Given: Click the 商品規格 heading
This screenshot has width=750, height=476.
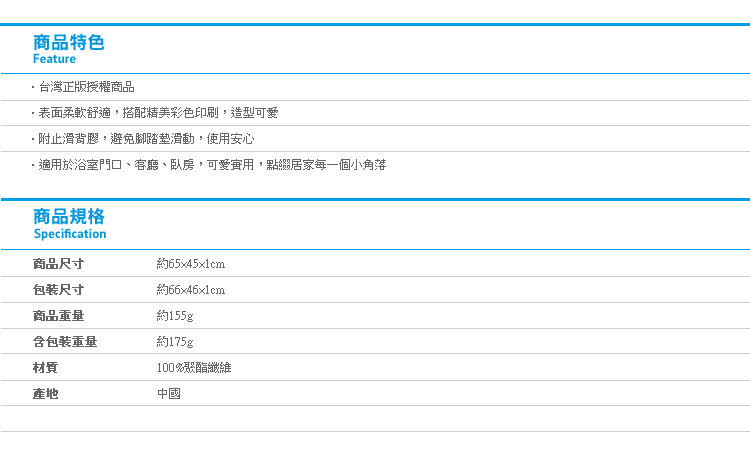Looking at the screenshot, I should click(x=68, y=217).
